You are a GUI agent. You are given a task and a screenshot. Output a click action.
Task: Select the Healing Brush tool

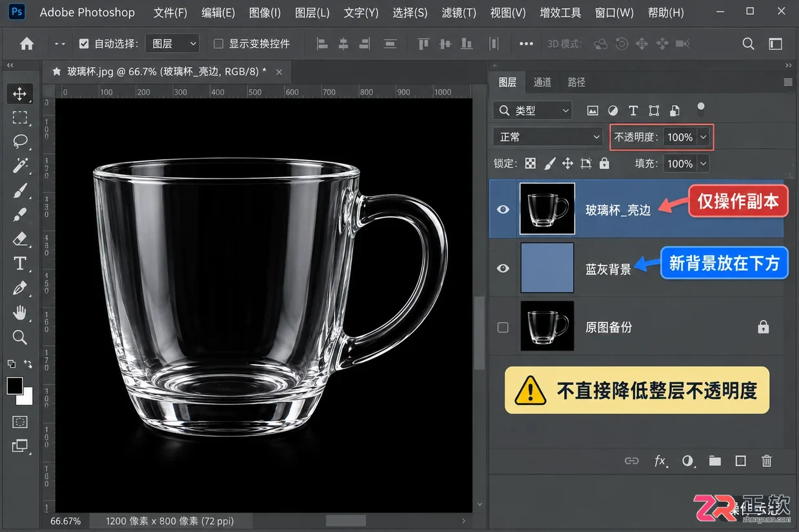(x=20, y=215)
